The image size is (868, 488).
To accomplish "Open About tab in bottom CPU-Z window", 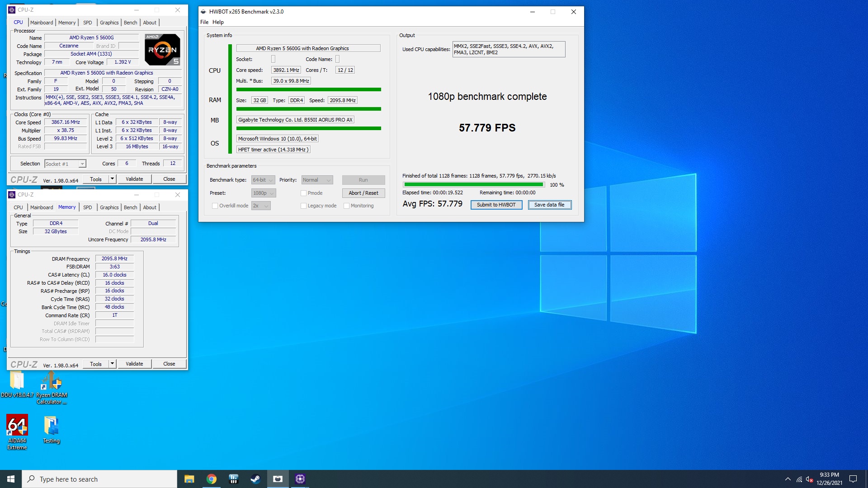I will (150, 207).
